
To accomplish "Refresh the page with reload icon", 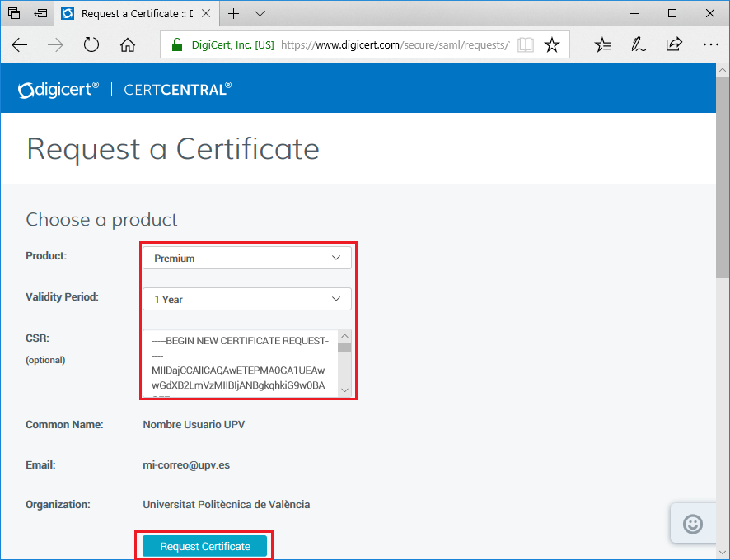I will coord(91,45).
